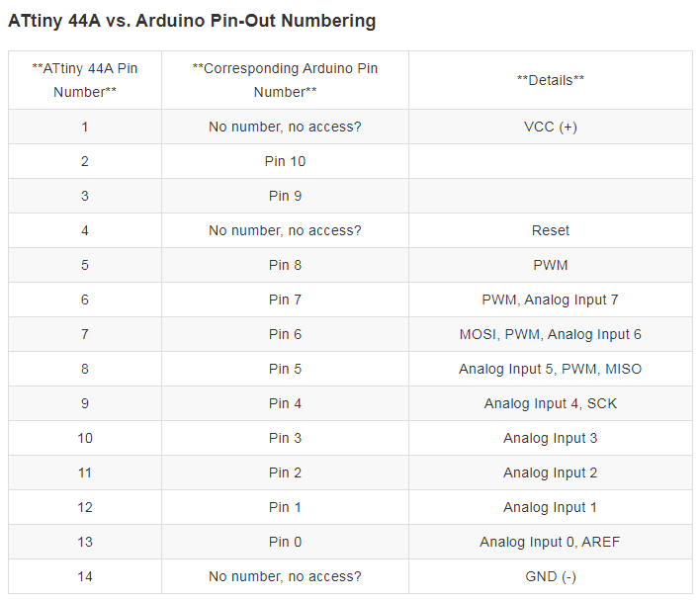Select the Pin 0 cell
The image size is (700, 600).
click(285, 542)
